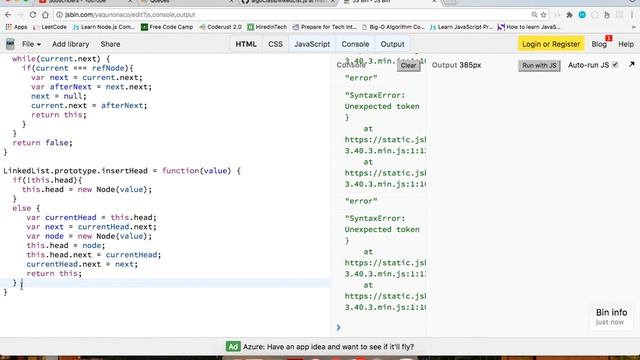Open the Apps grid bookmark

[16, 27]
